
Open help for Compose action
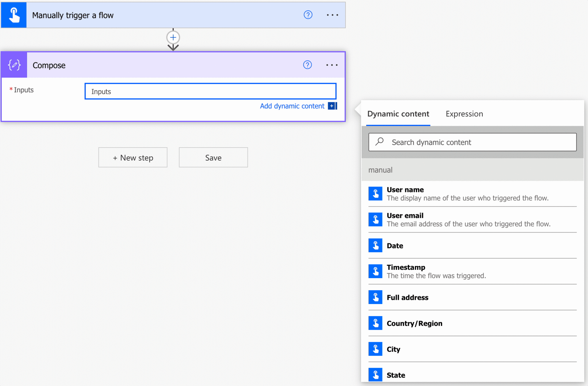307,65
